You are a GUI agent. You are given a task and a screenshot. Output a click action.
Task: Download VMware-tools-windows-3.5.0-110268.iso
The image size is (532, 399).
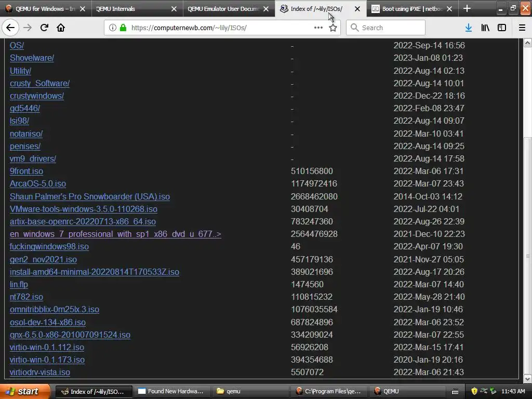click(84, 209)
